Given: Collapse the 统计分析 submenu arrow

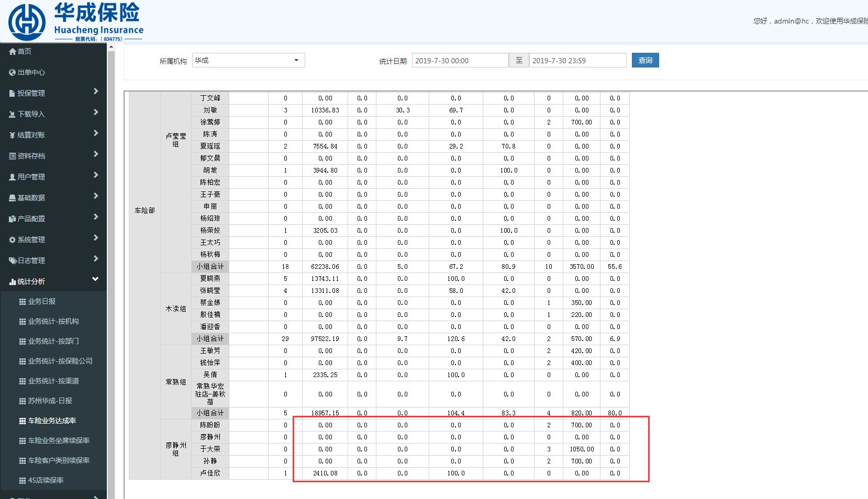Looking at the screenshot, I should [x=95, y=279].
